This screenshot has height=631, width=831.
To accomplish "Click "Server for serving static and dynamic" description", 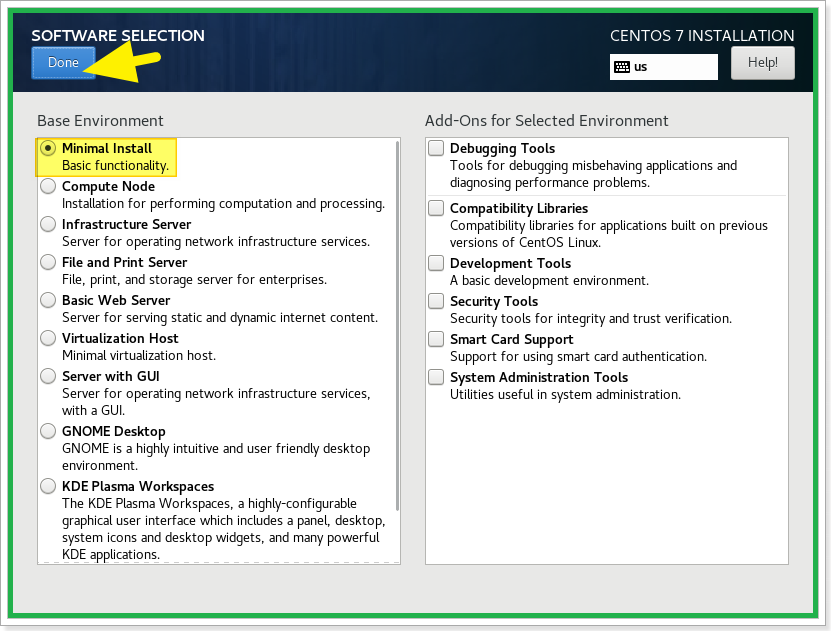I will 220,318.
